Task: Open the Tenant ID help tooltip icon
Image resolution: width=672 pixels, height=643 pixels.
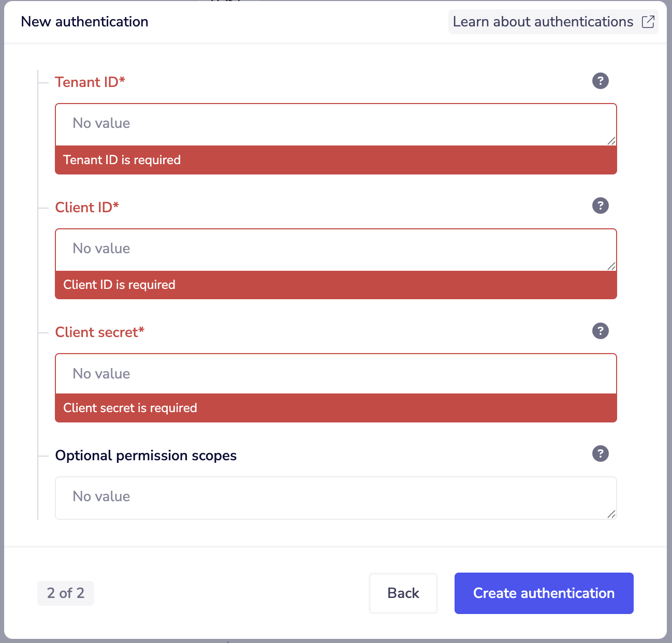Action: point(600,81)
